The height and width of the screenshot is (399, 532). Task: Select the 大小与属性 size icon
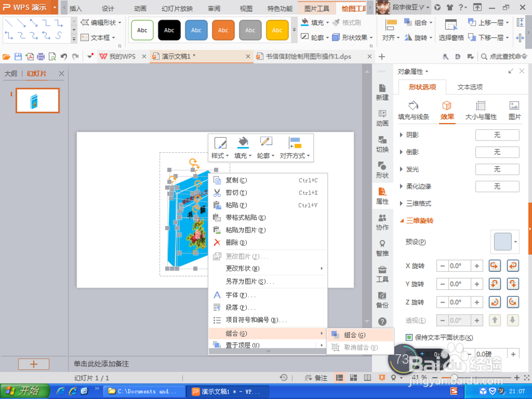click(x=481, y=111)
